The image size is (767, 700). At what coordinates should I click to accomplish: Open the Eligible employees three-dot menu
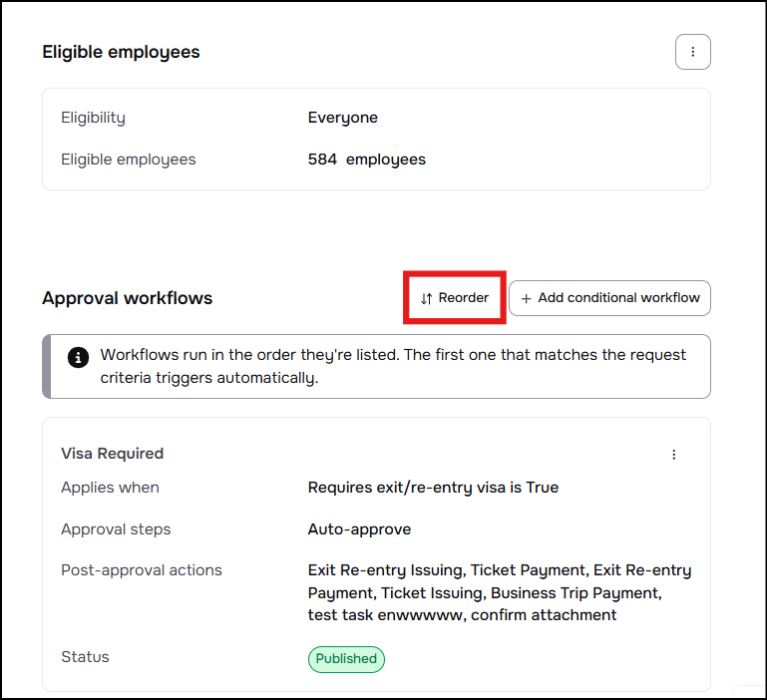pyautogui.click(x=692, y=52)
